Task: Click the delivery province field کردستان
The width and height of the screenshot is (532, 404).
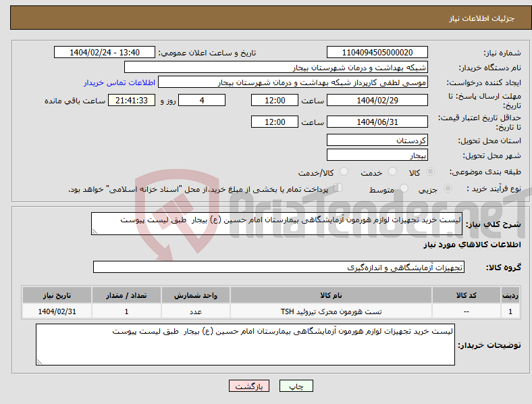Action: (377, 140)
